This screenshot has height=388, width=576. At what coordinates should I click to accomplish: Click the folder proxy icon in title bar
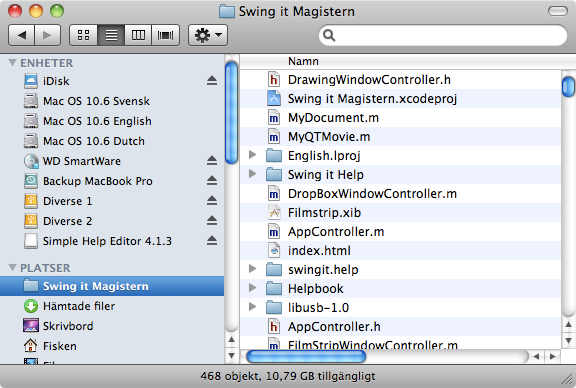(227, 11)
